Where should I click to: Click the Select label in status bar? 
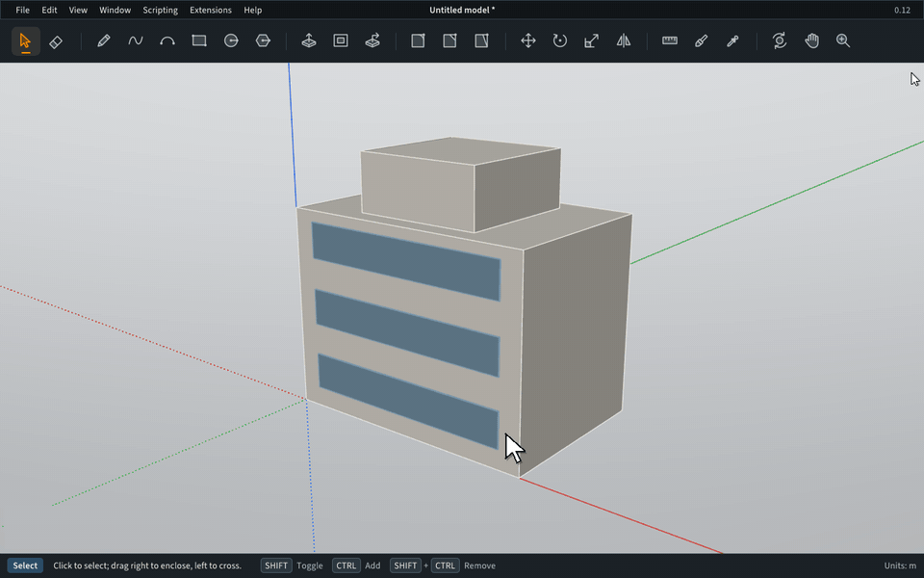(25, 565)
